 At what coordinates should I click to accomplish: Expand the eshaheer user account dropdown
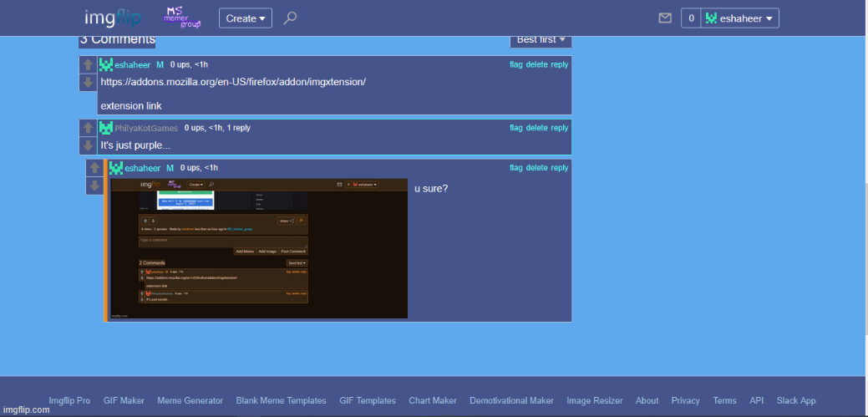tap(740, 18)
